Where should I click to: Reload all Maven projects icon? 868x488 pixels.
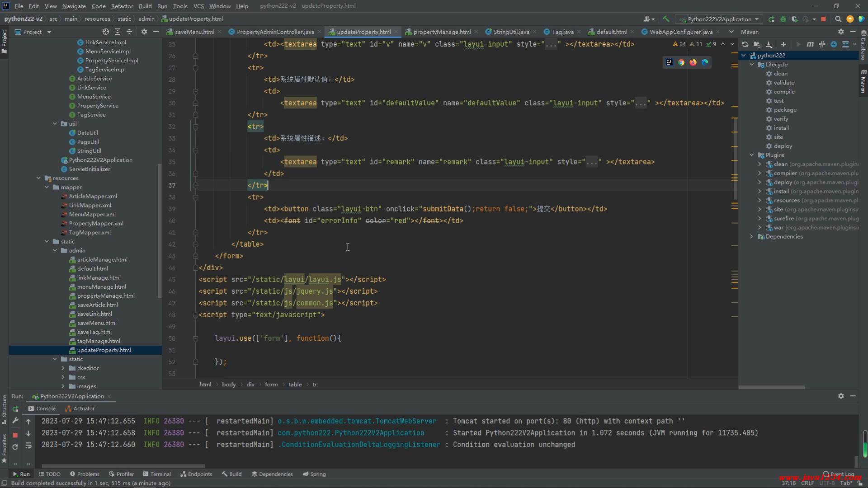pyautogui.click(x=745, y=44)
